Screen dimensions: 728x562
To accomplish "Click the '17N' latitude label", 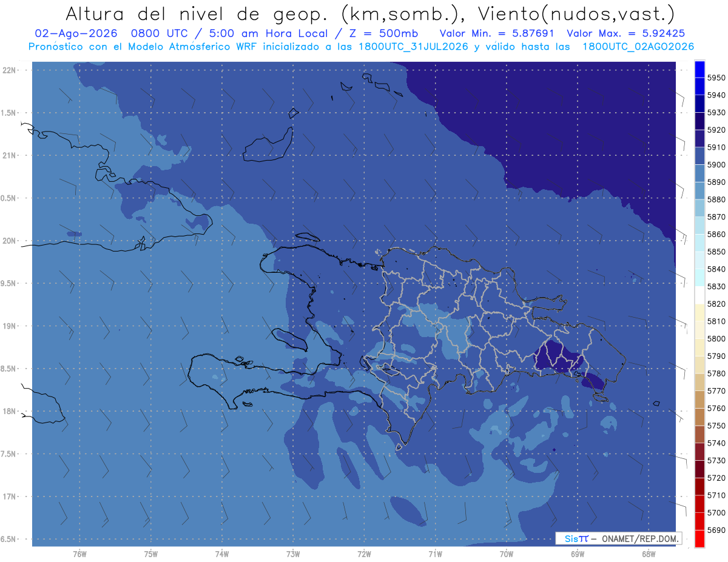I will [x=9, y=497].
